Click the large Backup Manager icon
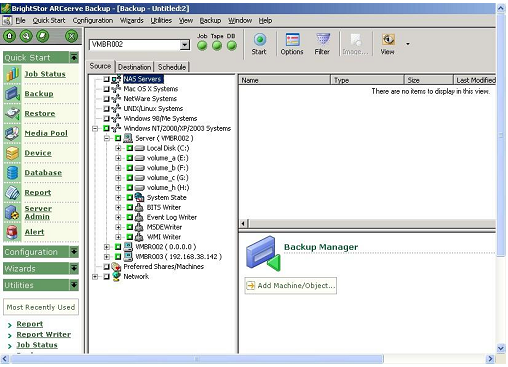Screen dimensions: 508x367 263,253
